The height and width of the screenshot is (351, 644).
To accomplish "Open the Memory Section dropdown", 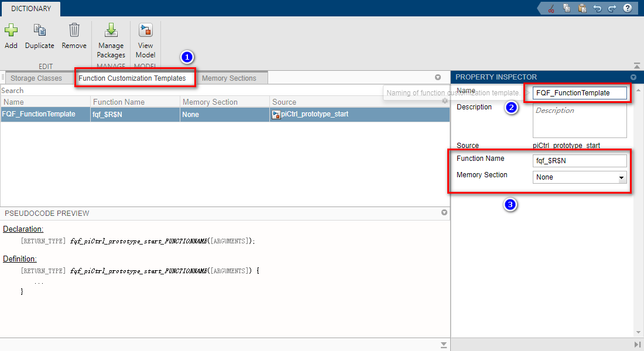I will [622, 177].
